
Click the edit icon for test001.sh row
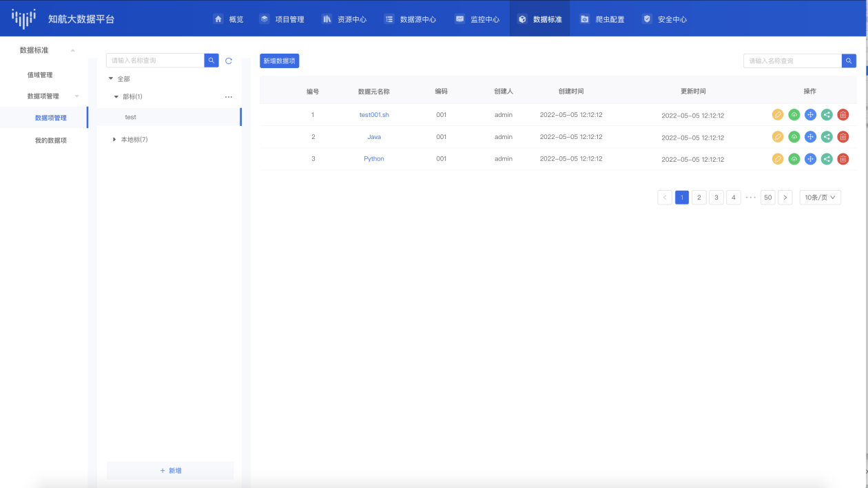tap(778, 115)
